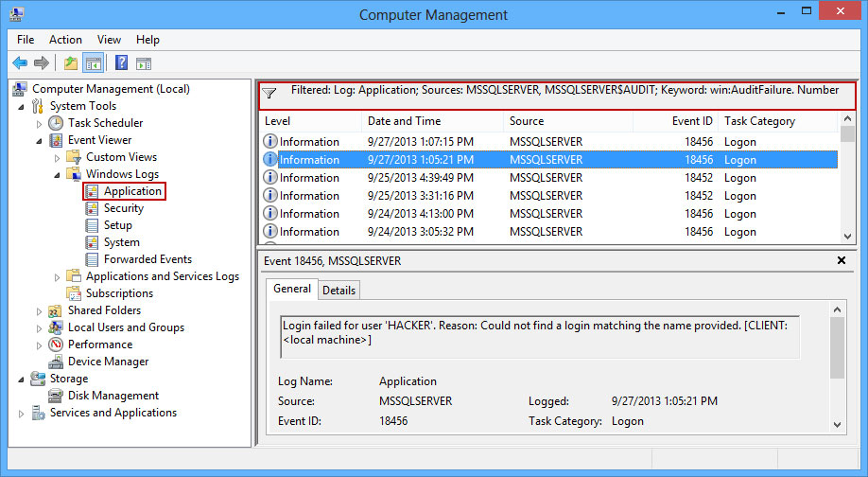This screenshot has height=477, width=868.
Task: Open the View menu
Action: pyautogui.click(x=109, y=40)
